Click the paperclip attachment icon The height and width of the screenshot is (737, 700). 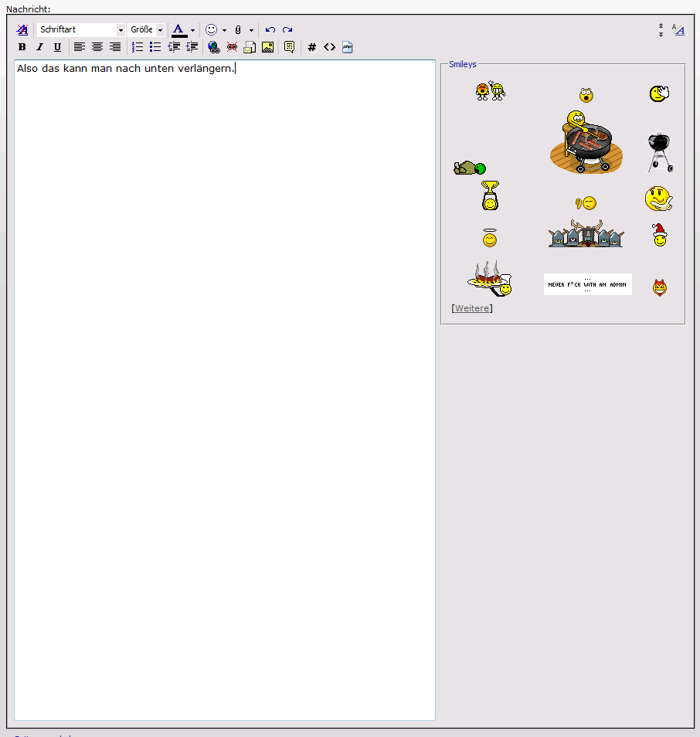[238, 29]
